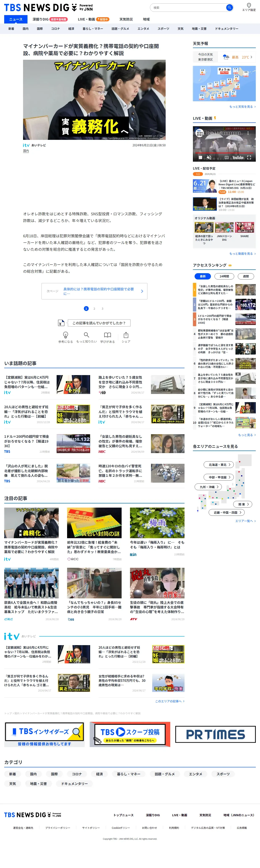The width and height of the screenshot is (260, 868).
Task: Open 東京都港区 today's weather row chevron
Action: [251, 57]
